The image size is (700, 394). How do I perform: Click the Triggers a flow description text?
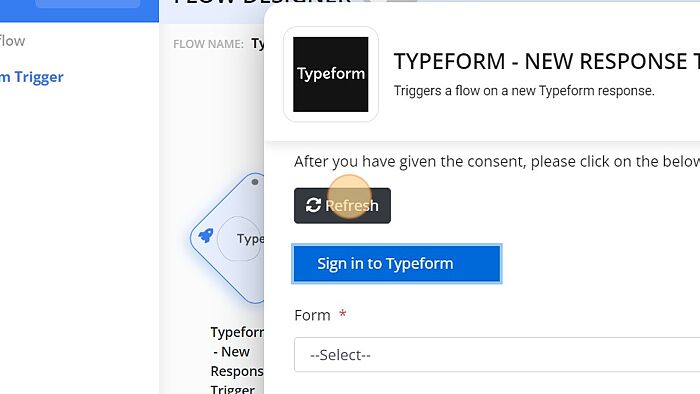point(524,91)
